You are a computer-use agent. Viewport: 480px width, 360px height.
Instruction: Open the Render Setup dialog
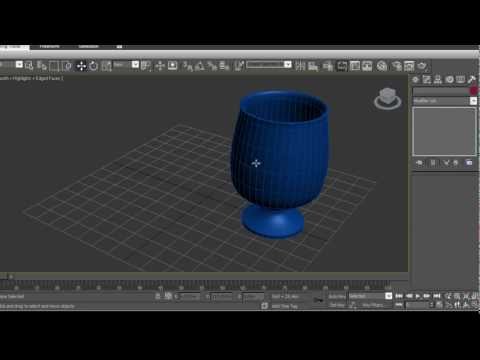pyautogui.click(x=397, y=66)
